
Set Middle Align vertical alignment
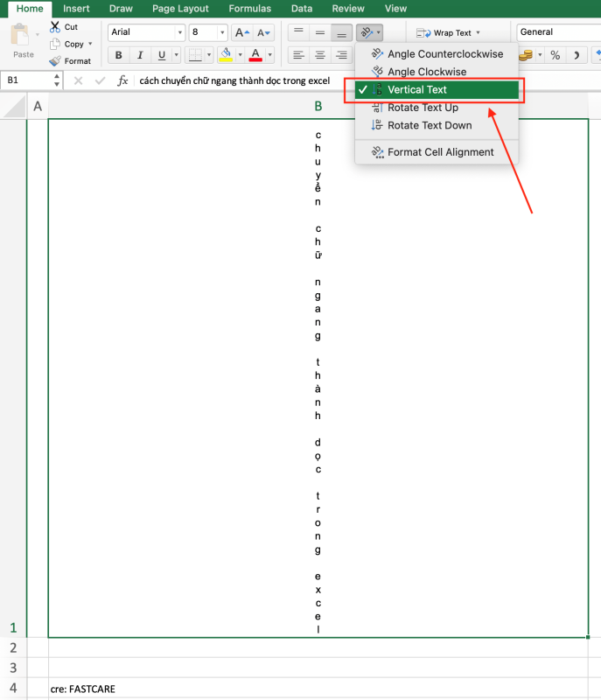tap(320, 32)
